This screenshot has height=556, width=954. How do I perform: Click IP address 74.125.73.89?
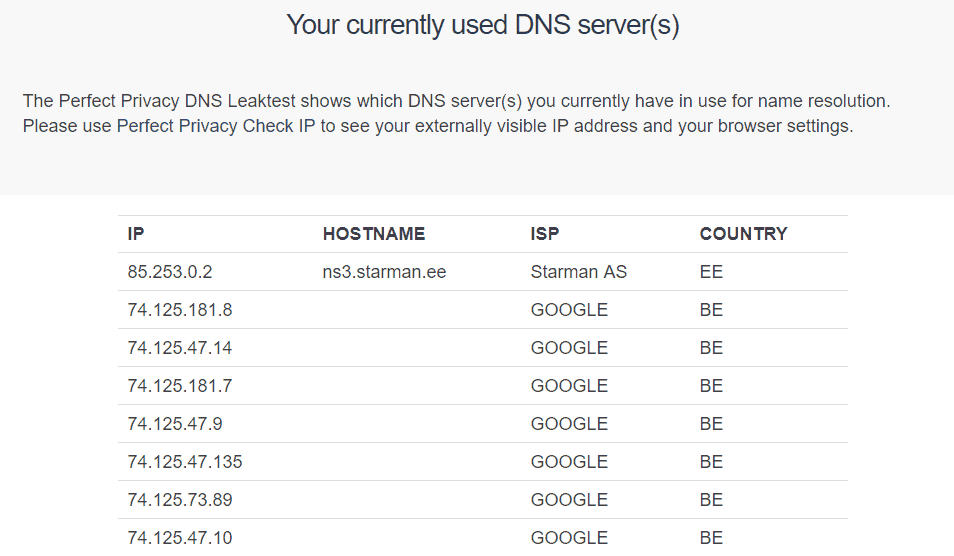coord(179,499)
